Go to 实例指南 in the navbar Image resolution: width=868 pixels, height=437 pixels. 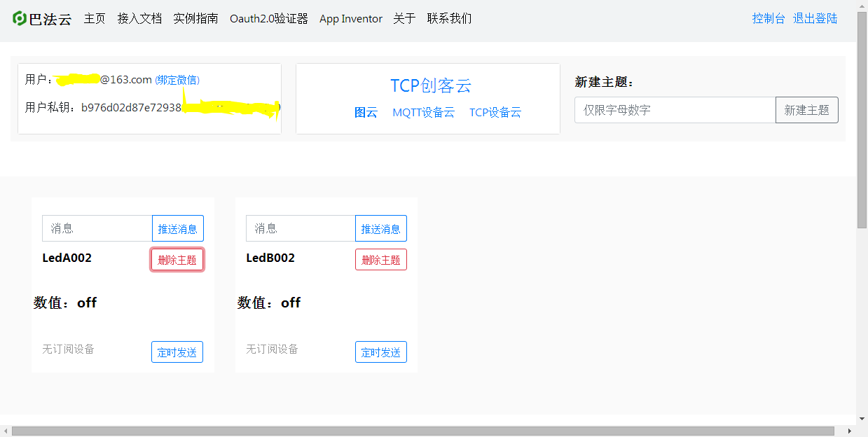[195, 18]
